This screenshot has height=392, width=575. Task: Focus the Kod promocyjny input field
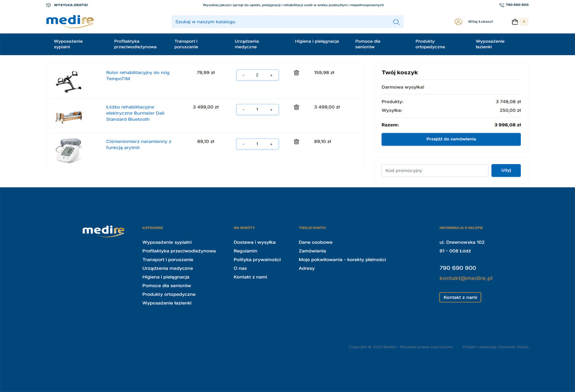435,171
